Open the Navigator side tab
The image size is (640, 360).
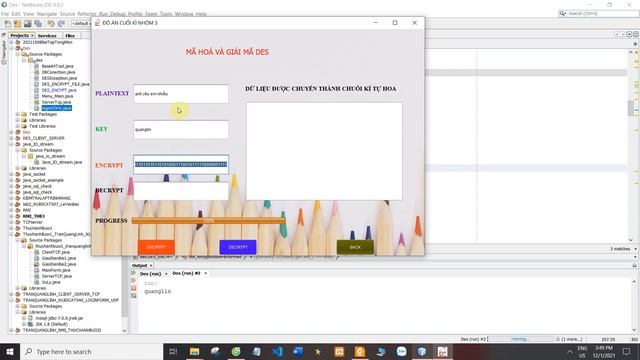tap(4, 52)
